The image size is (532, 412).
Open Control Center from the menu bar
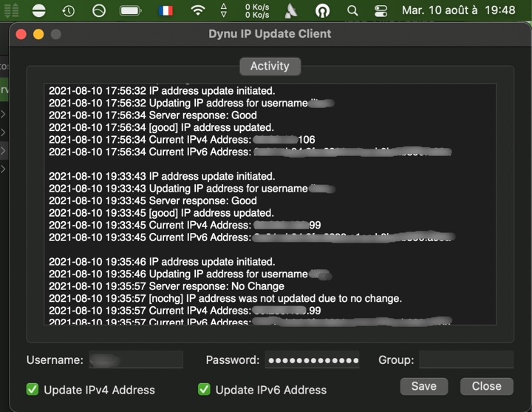pos(381,11)
